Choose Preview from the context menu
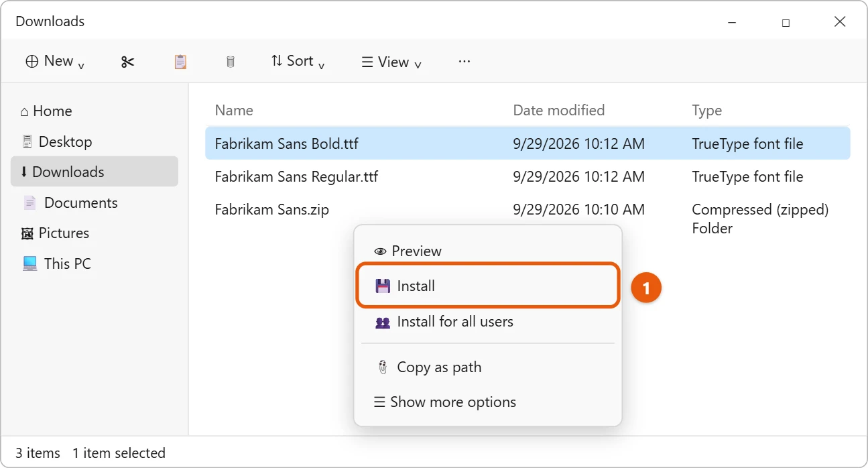 (x=488, y=251)
